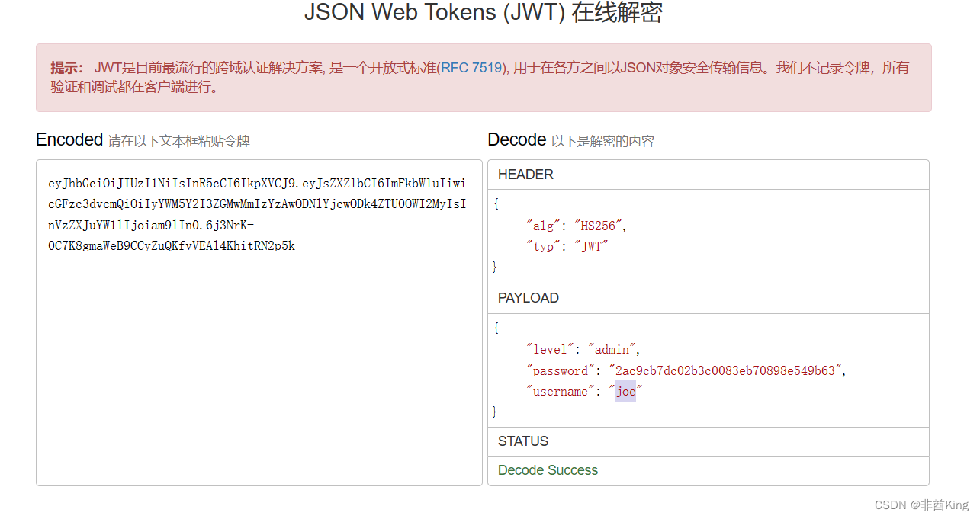Click the HEADER section title
Viewport: 980px width, 519px height.
pos(525,175)
